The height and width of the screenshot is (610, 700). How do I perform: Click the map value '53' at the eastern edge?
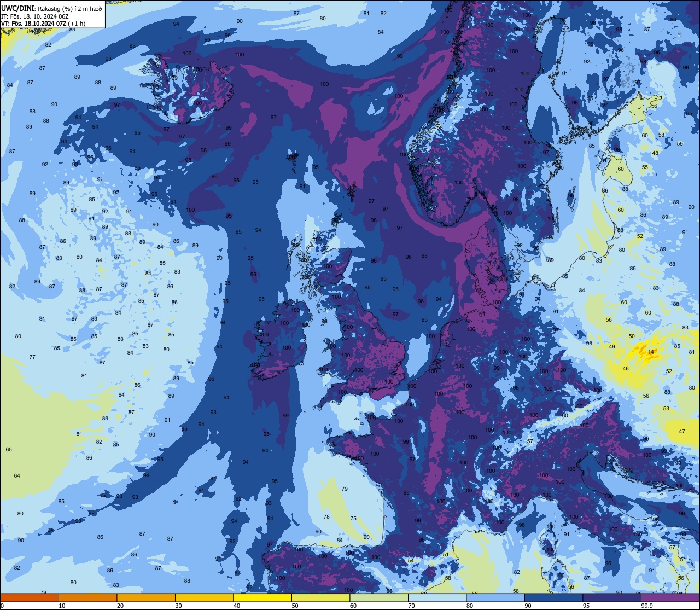click(666, 409)
